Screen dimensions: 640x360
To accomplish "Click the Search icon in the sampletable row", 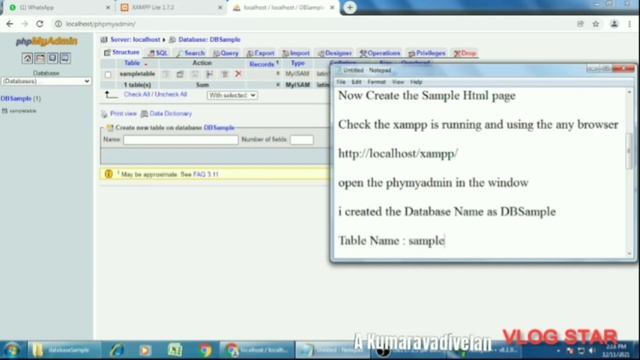I will pyautogui.click(x=195, y=74).
